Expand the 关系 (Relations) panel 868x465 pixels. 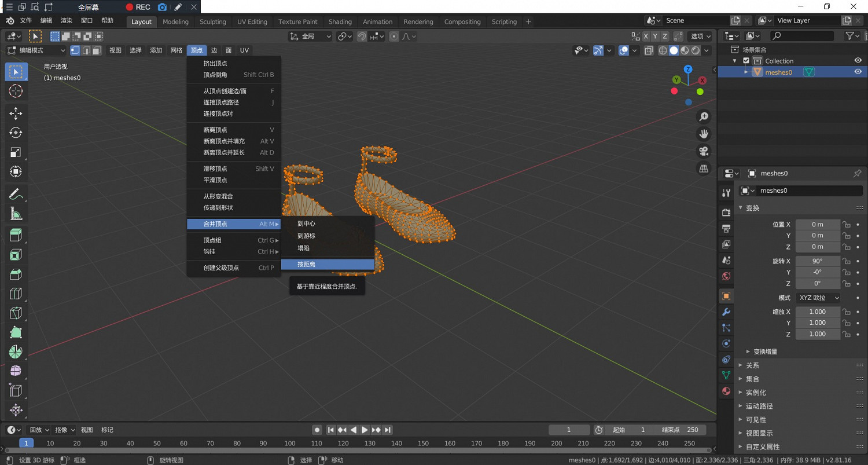[x=752, y=365]
